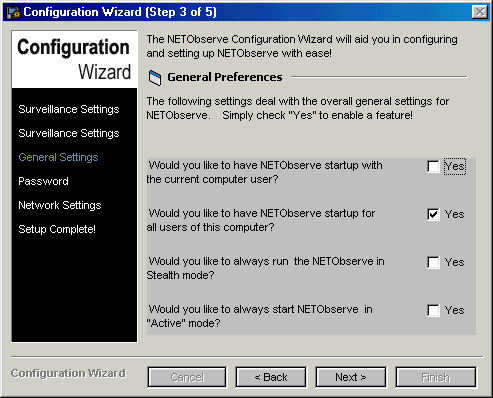This screenshot has height=398, width=493.
Task: Click the General Preferences folder icon
Action: [155, 78]
